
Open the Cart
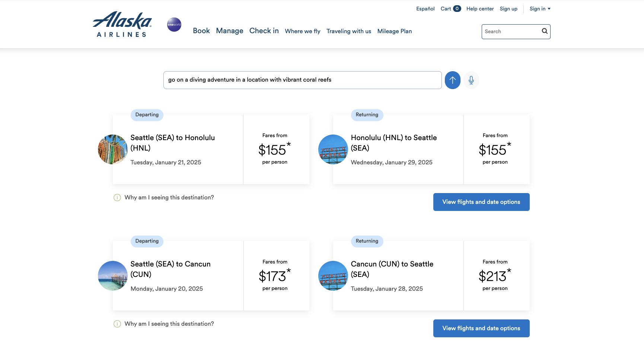(451, 9)
